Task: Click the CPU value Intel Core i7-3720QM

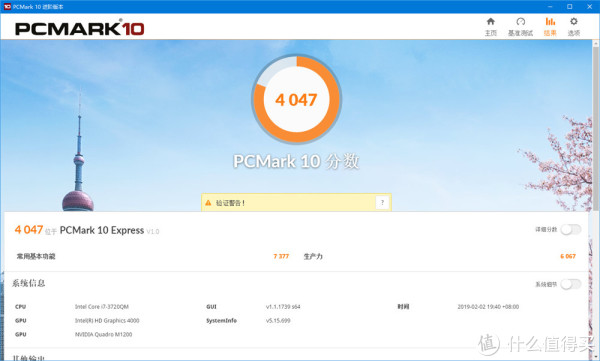Action: (102, 307)
